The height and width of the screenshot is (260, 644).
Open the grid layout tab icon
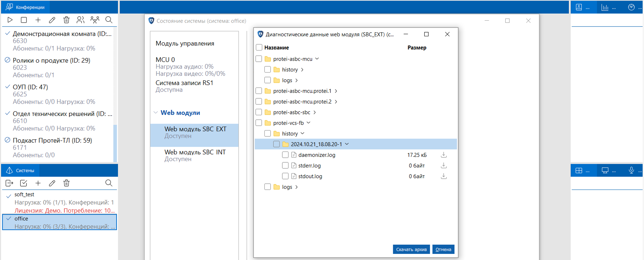[579, 171]
